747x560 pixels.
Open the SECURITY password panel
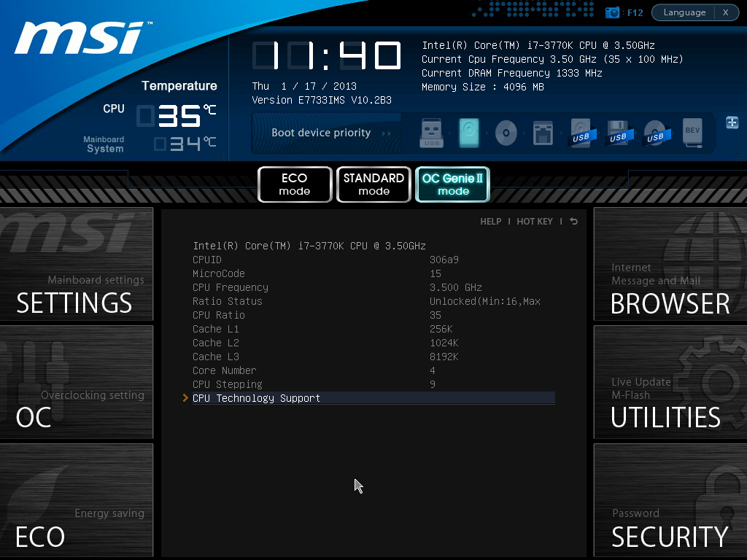coord(670,500)
